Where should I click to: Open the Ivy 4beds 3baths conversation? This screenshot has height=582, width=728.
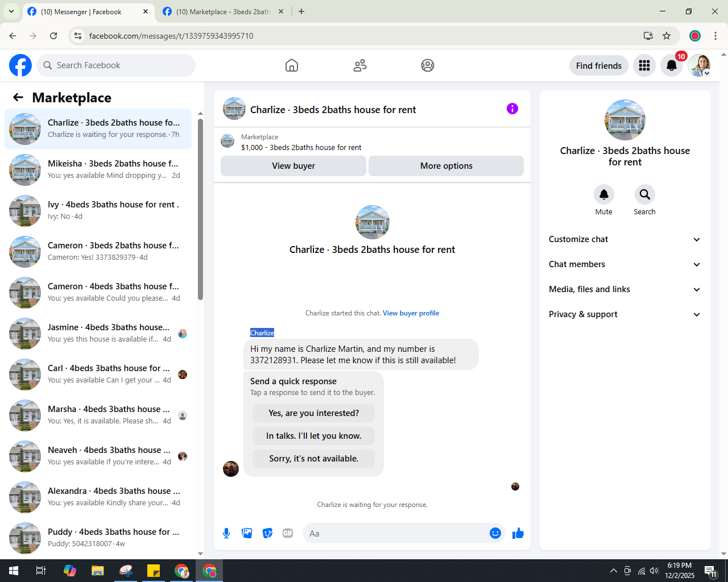click(98, 210)
